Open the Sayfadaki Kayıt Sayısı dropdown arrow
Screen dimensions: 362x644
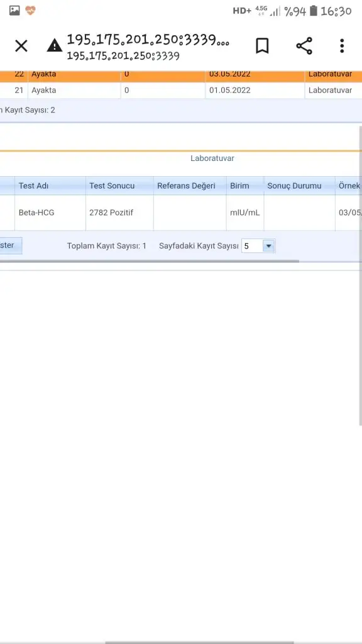tap(269, 246)
